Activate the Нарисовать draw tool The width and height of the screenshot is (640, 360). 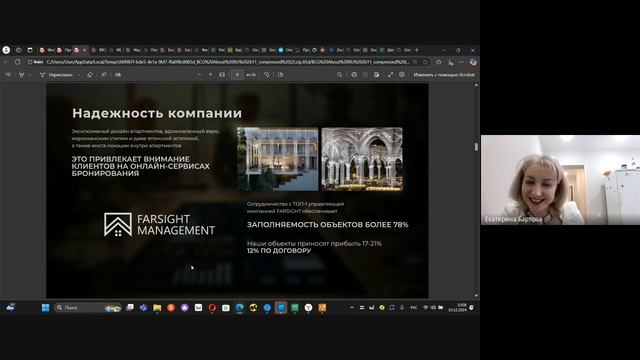tap(56, 75)
